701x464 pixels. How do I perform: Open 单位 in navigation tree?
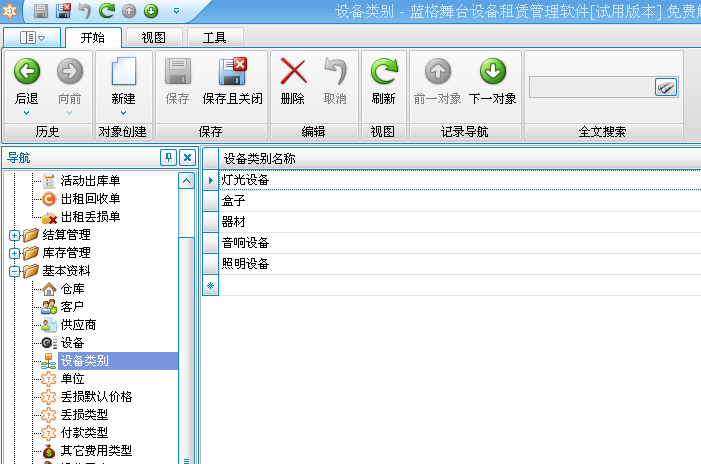(72, 379)
